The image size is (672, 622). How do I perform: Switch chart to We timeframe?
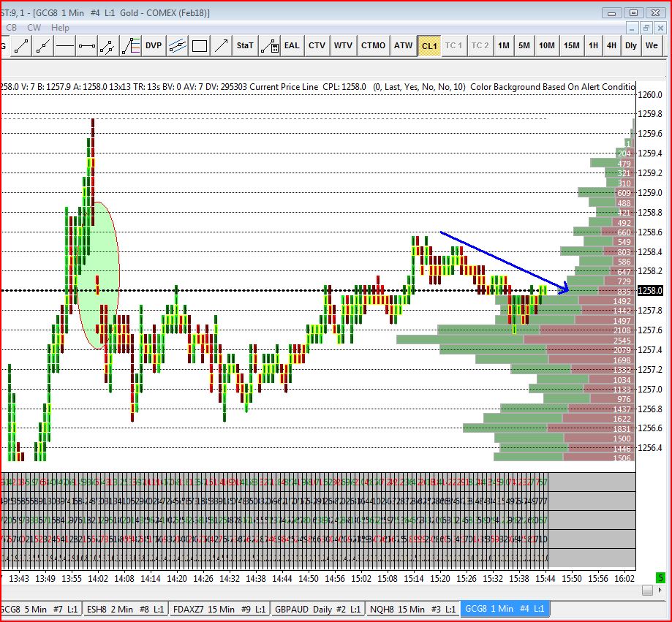click(652, 45)
